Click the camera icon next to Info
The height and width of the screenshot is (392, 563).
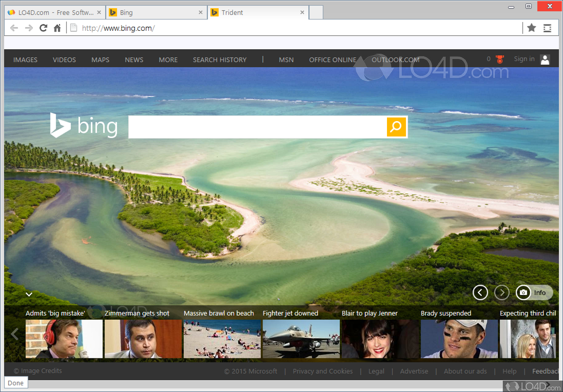click(x=523, y=292)
